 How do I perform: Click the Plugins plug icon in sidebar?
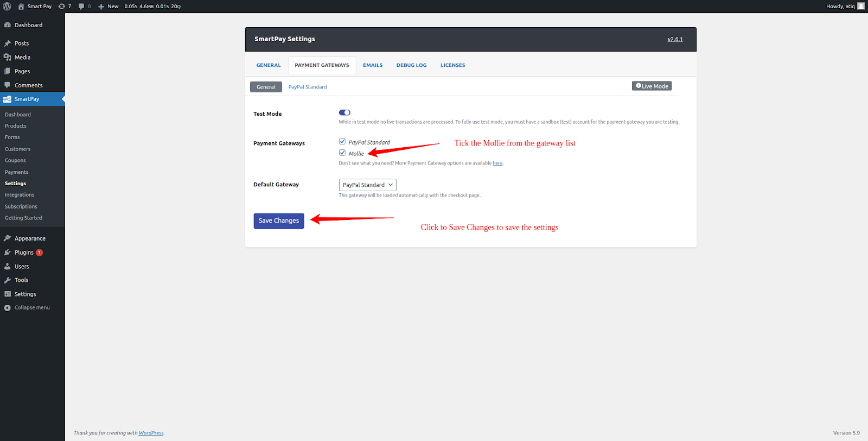pyautogui.click(x=8, y=253)
